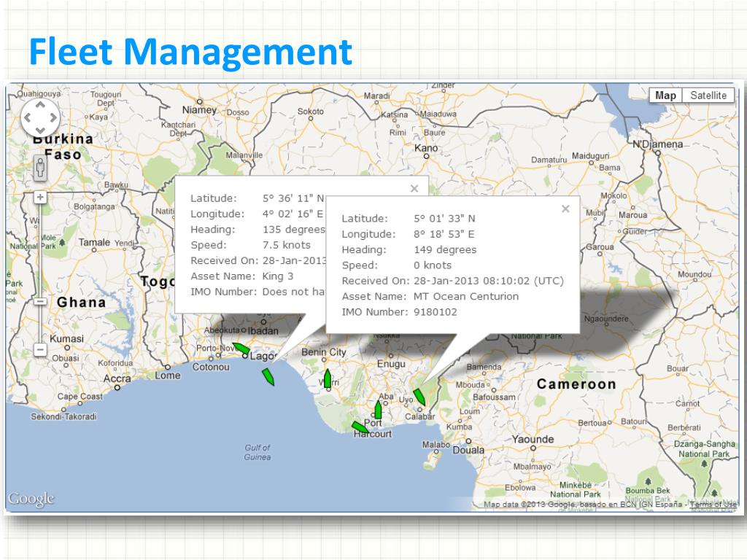Click the asset name King 3
Screen dimensions: 747x560
[278, 276]
